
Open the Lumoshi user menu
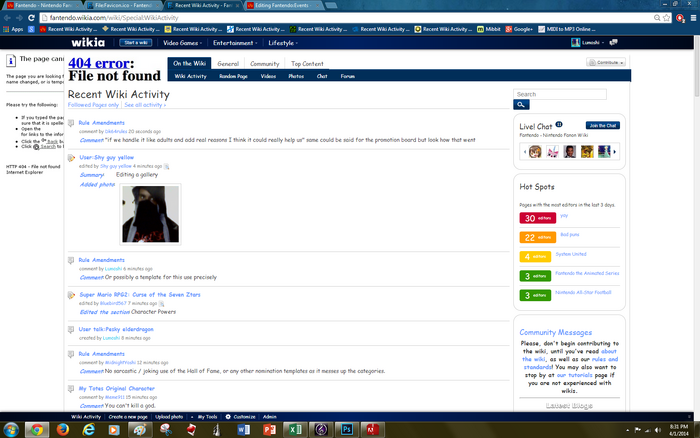(588, 42)
